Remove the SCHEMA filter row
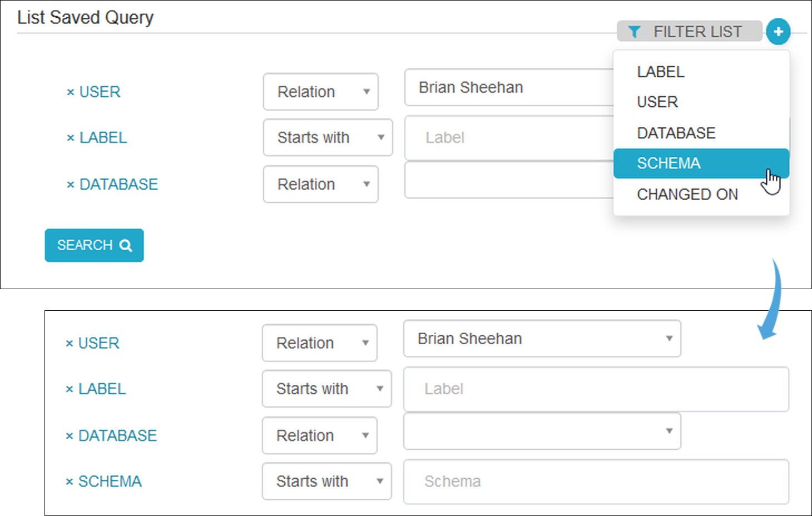This screenshot has height=516, width=812. pos(70,482)
